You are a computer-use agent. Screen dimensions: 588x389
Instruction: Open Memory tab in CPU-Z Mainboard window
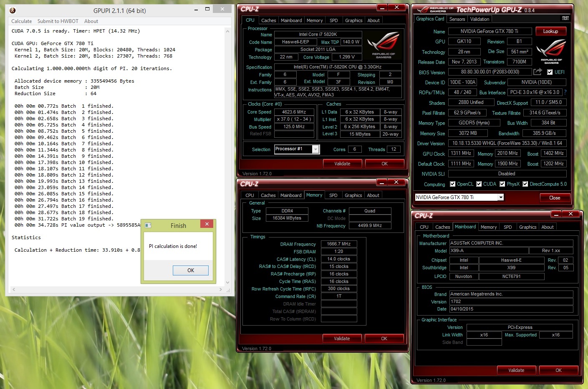[489, 227]
